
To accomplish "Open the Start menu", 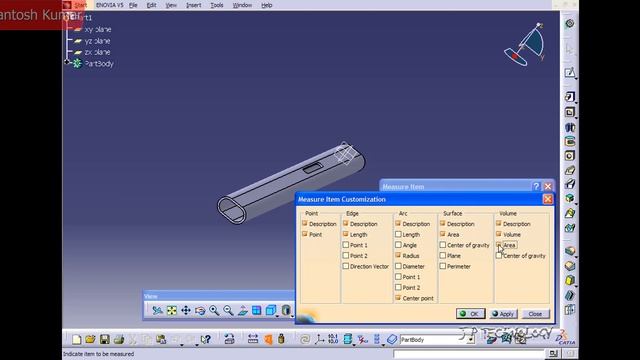I will click(80, 5).
